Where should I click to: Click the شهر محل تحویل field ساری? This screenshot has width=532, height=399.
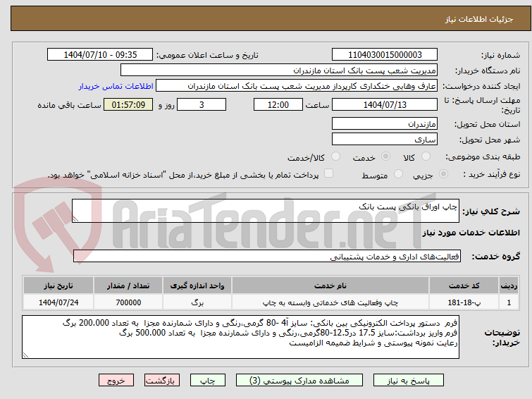385,139
